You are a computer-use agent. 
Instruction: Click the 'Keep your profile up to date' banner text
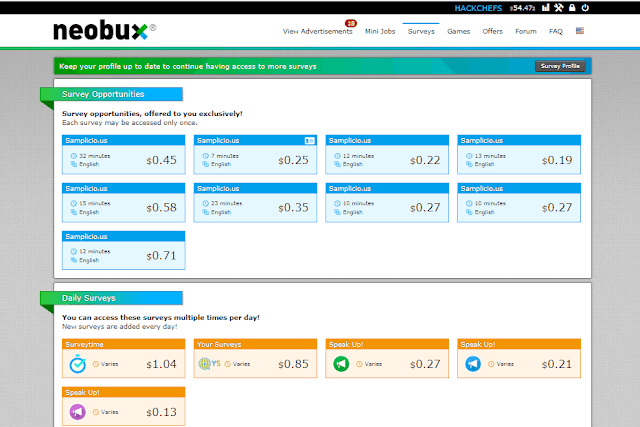(188, 66)
